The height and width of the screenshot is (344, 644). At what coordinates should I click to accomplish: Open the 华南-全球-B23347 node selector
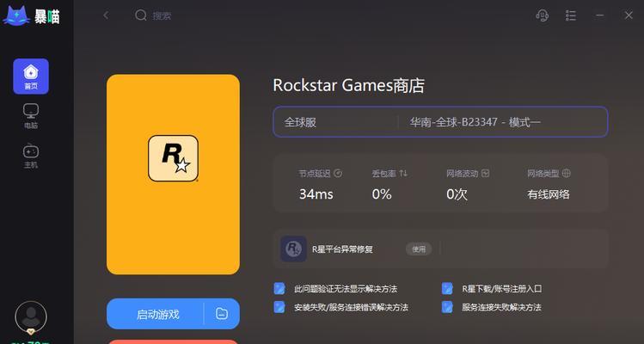click(x=503, y=122)
